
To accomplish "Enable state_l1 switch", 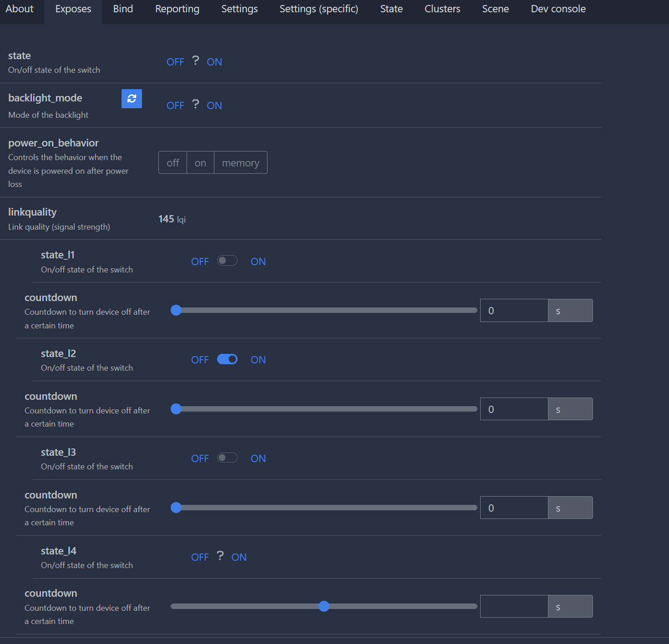I will [227, 261].
